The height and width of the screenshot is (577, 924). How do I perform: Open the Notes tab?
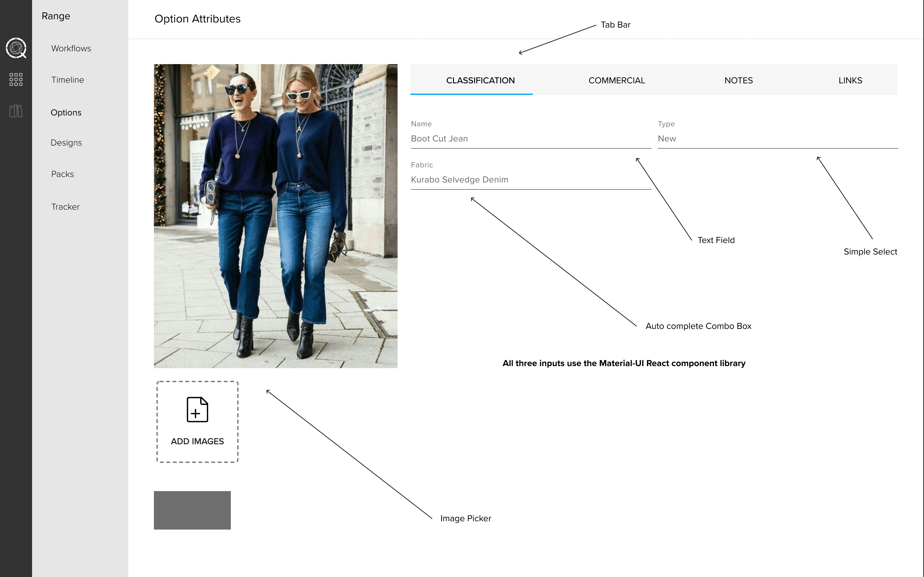738,80
